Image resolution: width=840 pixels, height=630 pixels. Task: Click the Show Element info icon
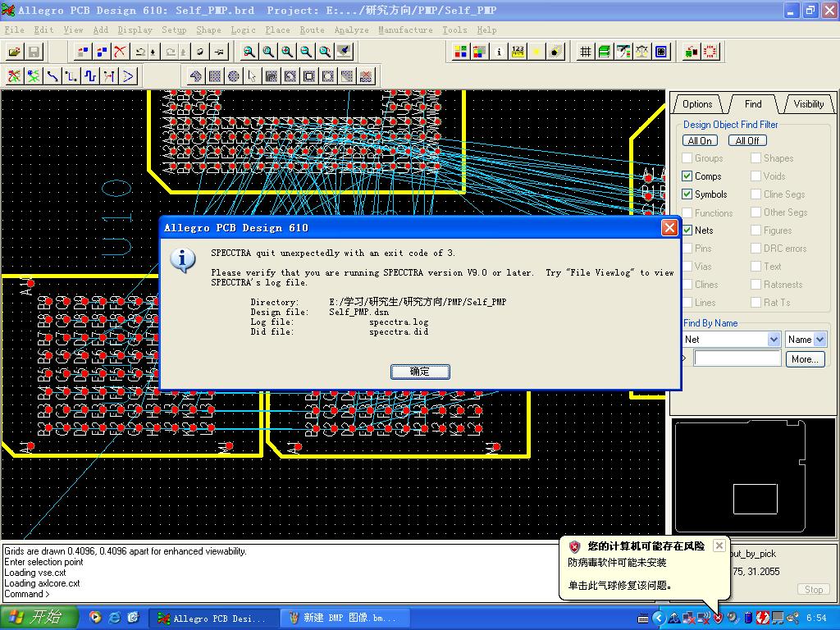(499, 52)
